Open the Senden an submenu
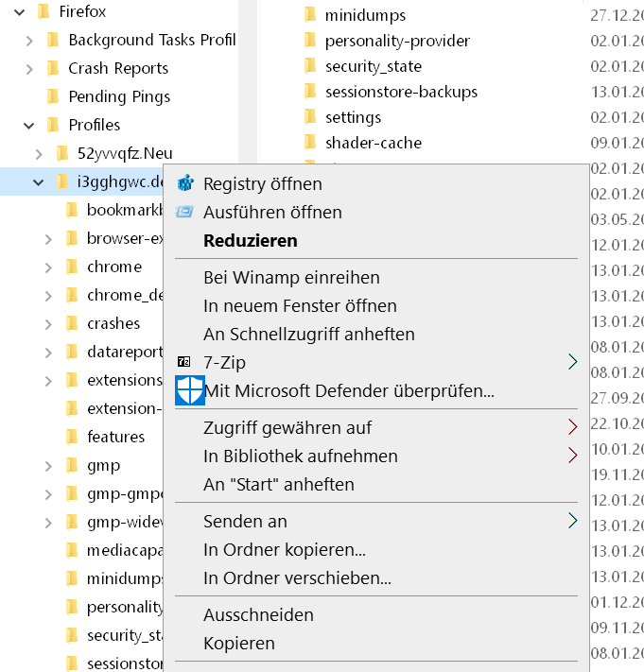 (x=571, y=521)
